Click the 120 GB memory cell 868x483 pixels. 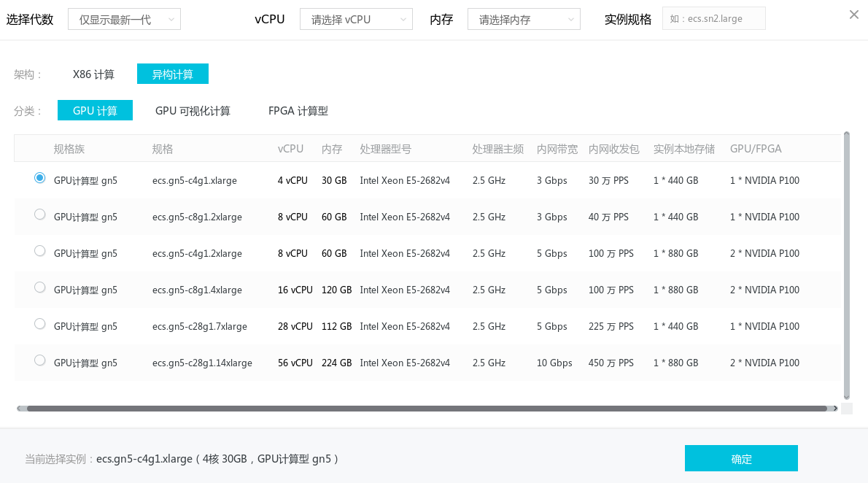(x=336, y=290)
